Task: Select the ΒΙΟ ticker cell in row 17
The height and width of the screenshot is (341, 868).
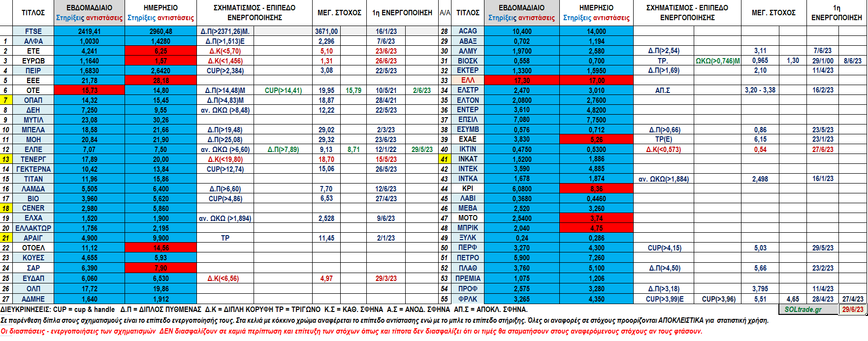Action: coord(33,199)
